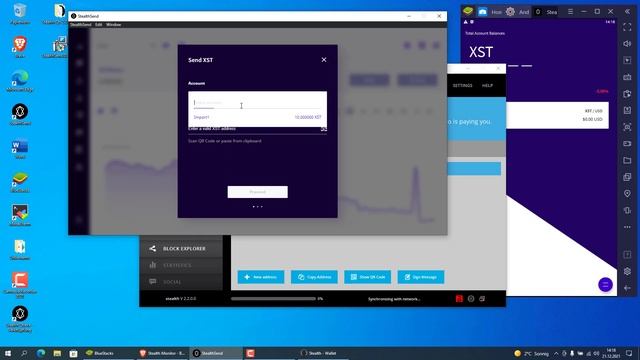The width and height of the screenshot is (640, 360).
Task: Select the Import1 account suggestion
Action: (257, 117)
